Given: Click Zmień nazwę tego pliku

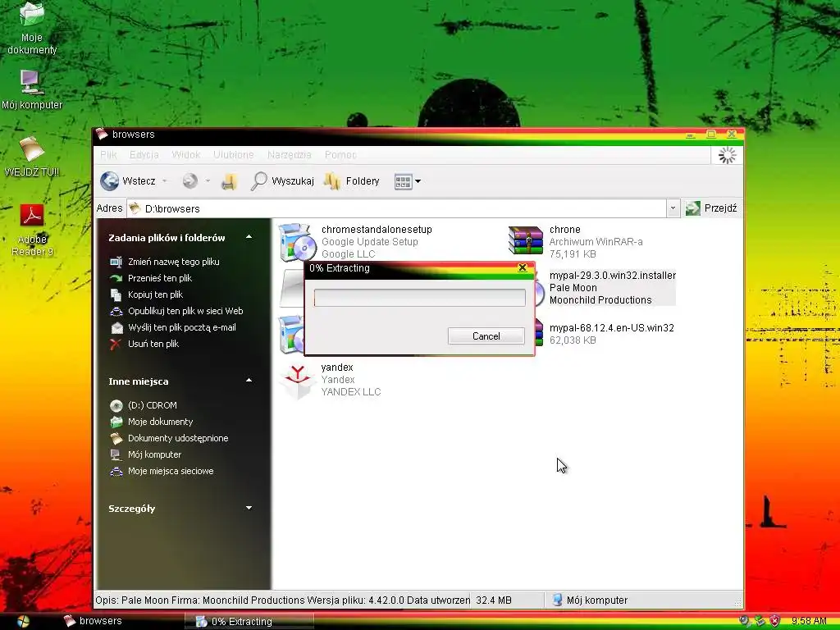Looking at the screenshot, I should pos(174,262).
